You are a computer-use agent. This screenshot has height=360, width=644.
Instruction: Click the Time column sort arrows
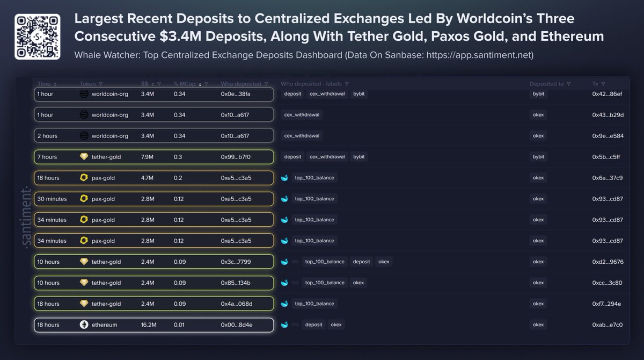click(55, 84)
